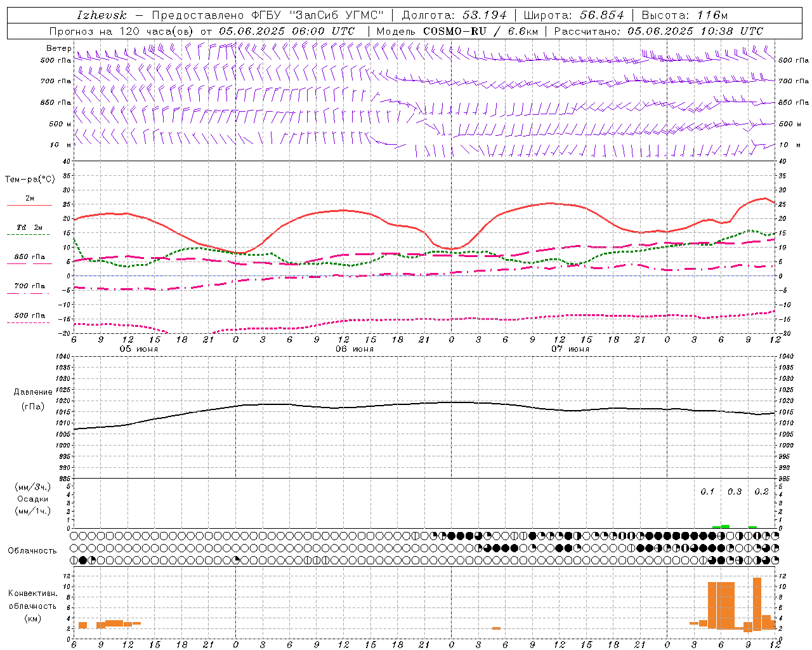Click the '(мм/1ч.)' precipitation unit label
Screen dimensions: 812x650
point(32,511)
